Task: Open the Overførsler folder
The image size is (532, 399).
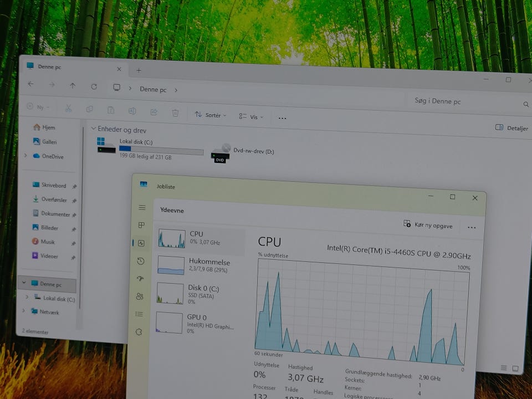Action: click(49, 199)
